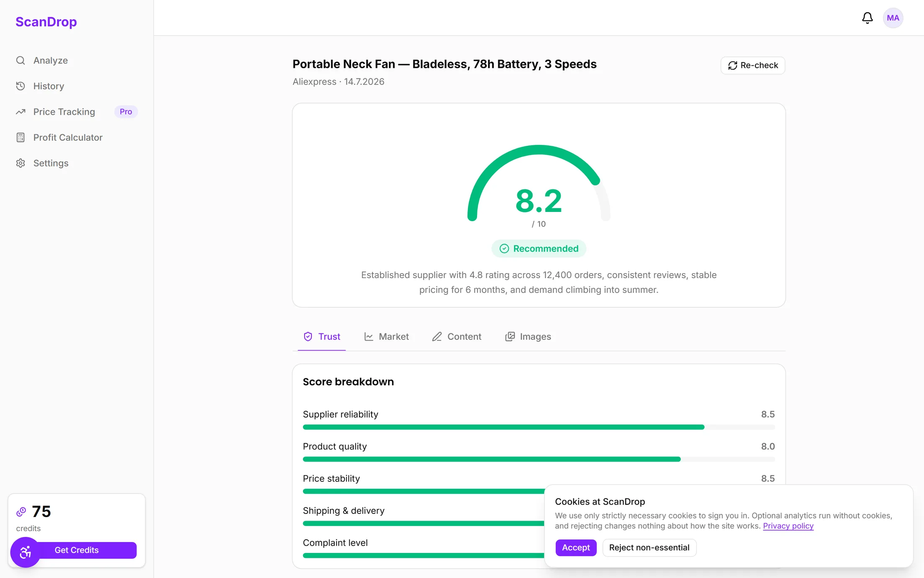
Task: Click the product title heading
Action: coord(444,64)
